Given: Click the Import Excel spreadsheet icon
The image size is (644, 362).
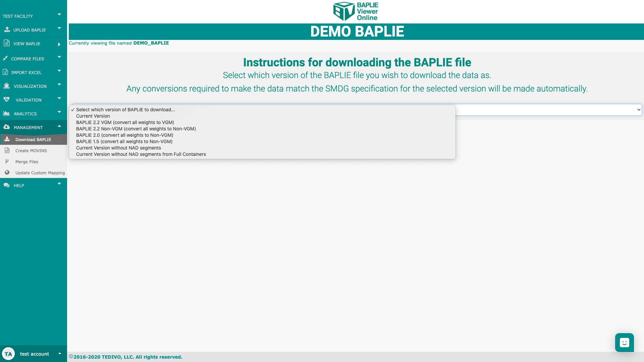Looking at the screenshot, I should [5, 72].
